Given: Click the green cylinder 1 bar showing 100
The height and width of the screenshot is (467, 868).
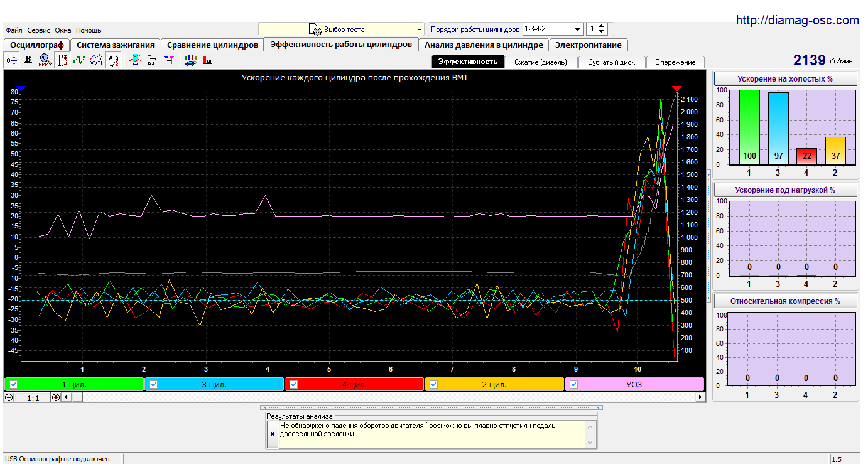Looking at the screenshot, I should [x=749, y=127].
